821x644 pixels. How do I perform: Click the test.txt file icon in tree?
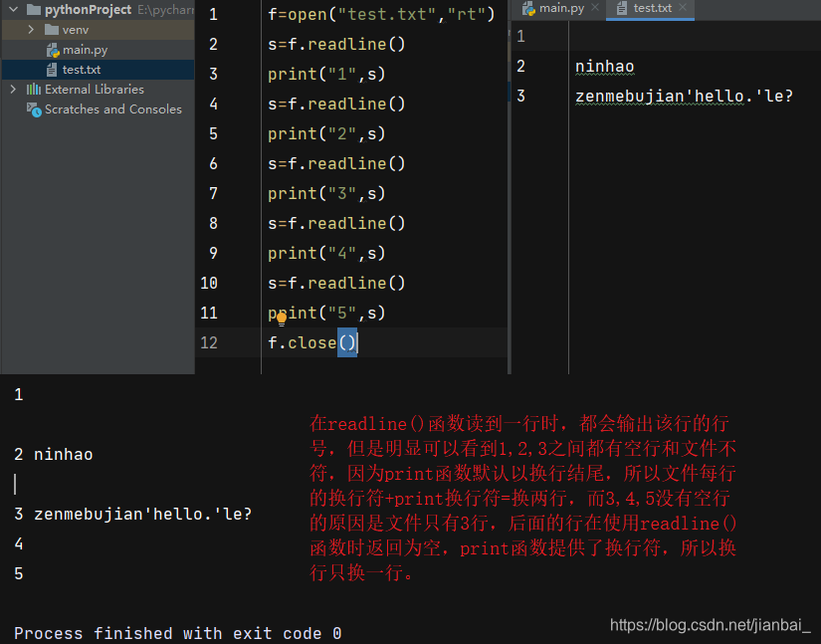52,70
